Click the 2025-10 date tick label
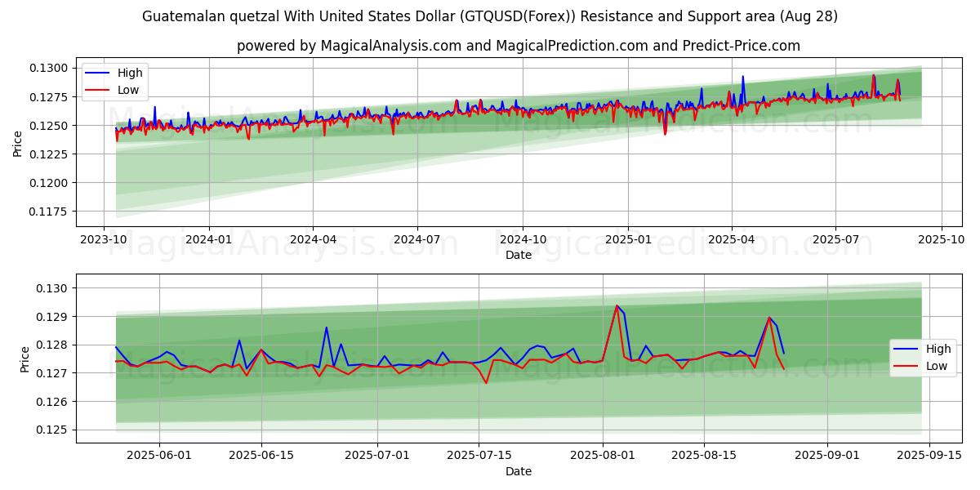Image resolution: width=980 pixels, height=490 pixels. [942, 240]
